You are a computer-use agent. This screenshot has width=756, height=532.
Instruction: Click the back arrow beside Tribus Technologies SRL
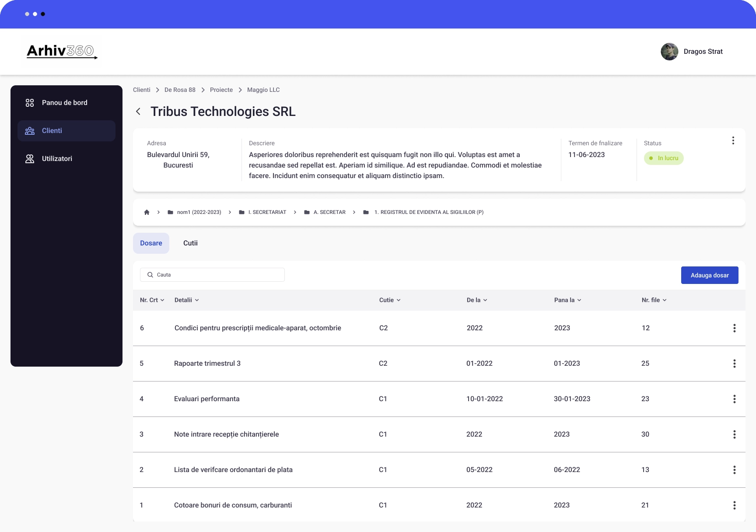[138, 112]
